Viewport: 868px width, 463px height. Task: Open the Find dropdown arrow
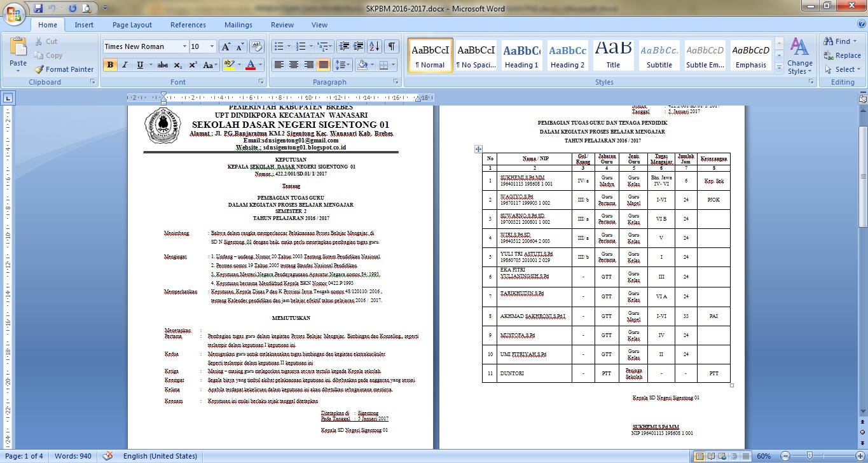pyautogui.click(x=854, y=41)
